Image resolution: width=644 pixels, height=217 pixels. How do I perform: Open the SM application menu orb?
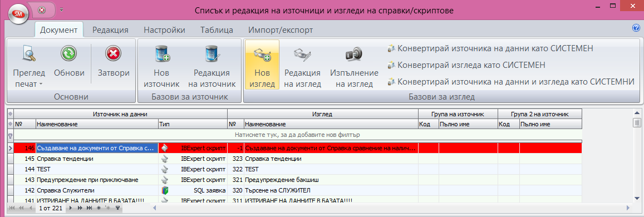point(18,13)
